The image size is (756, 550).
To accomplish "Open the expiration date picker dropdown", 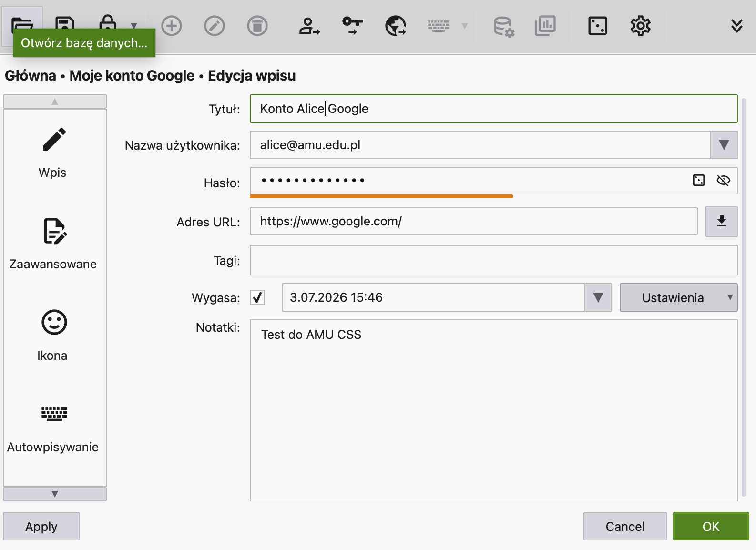I will 598,297.
